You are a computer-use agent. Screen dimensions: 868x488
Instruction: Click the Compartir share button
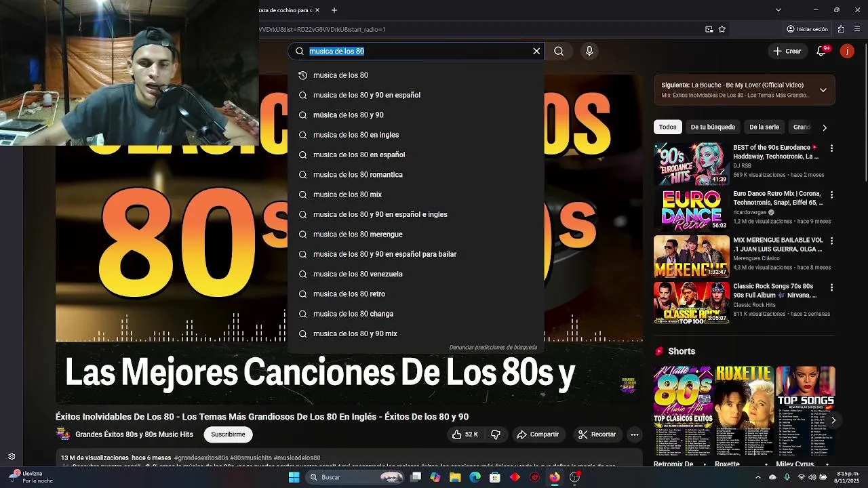point(538,434)
